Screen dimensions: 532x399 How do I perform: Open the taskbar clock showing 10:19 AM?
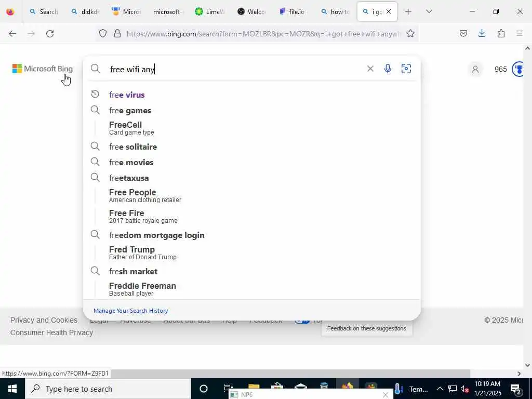coord(487,389)
